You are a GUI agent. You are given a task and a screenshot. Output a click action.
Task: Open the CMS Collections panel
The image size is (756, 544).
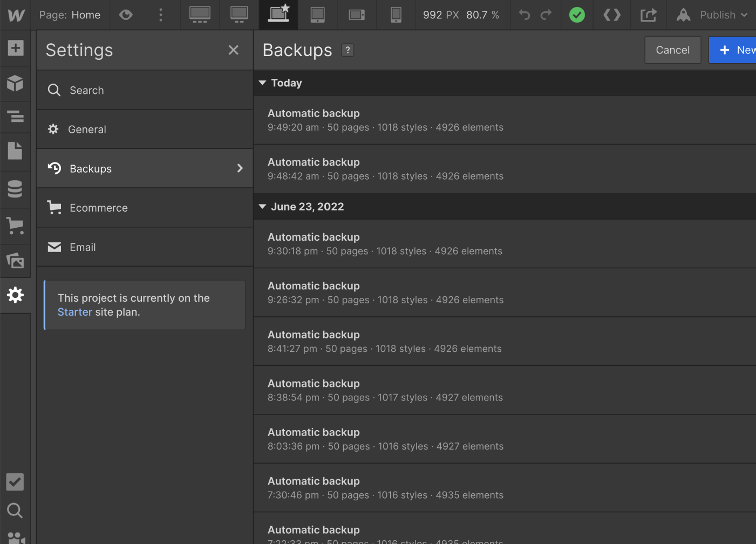coord(15,189)
